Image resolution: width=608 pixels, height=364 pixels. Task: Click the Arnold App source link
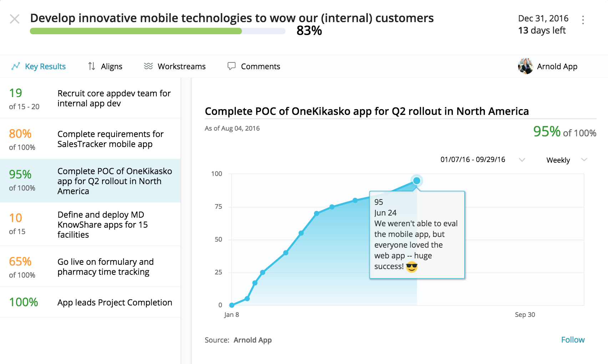(253, 340)
